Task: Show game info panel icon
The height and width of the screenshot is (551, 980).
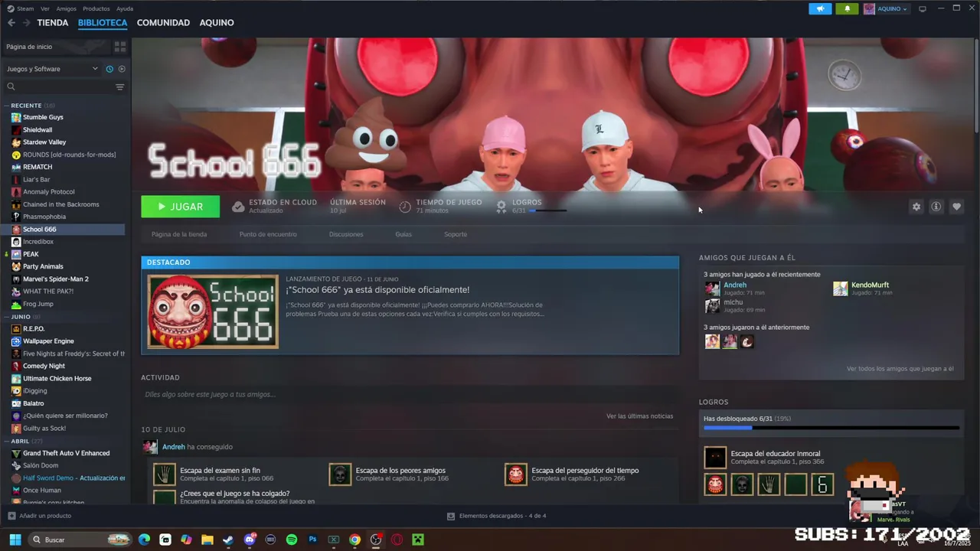Action: (x=936, y=207)
